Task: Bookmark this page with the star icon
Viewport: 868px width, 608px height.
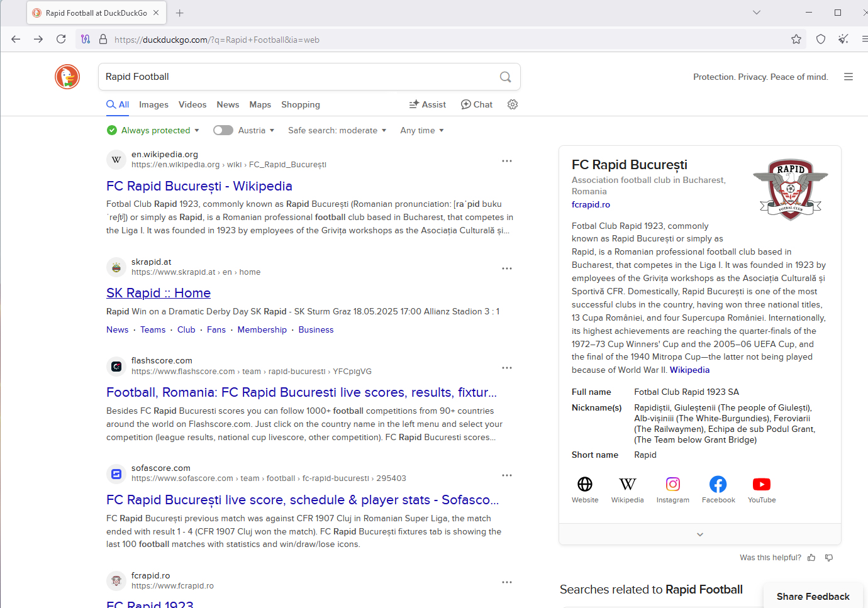Action: click(x=796, y=40)
